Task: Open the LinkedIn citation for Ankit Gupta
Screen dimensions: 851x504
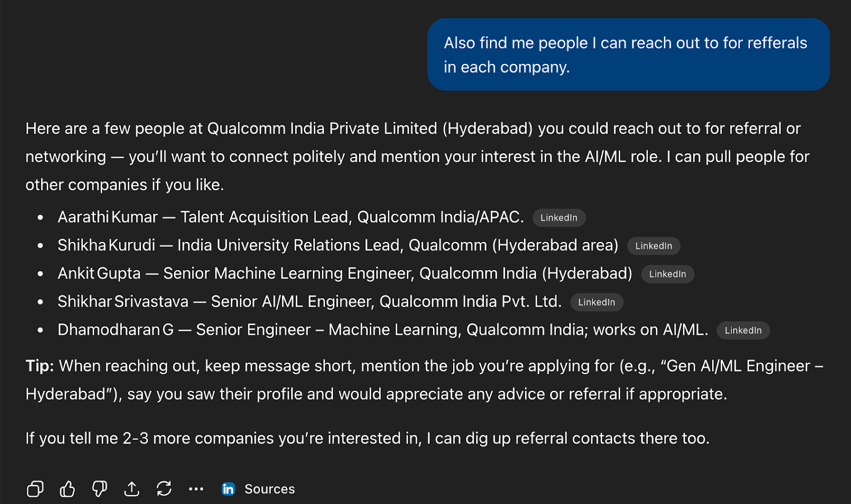Action: [667, 274]
